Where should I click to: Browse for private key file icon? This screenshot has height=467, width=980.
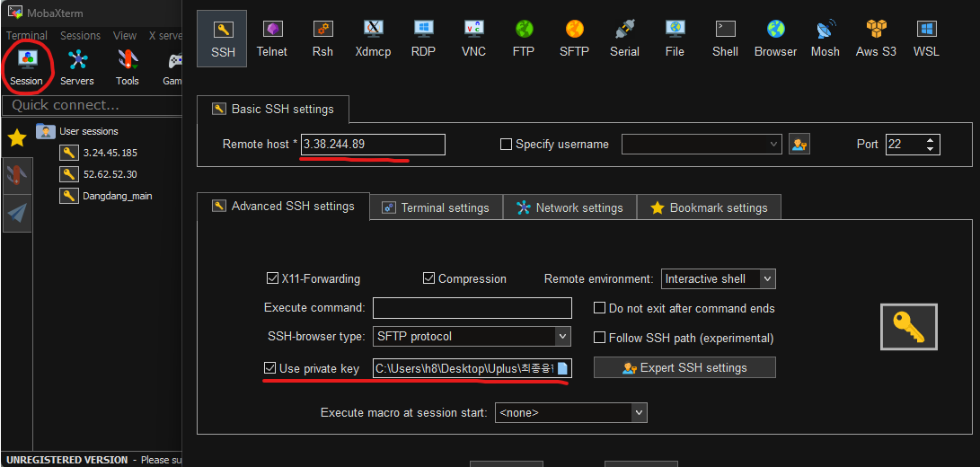[562, 368]
